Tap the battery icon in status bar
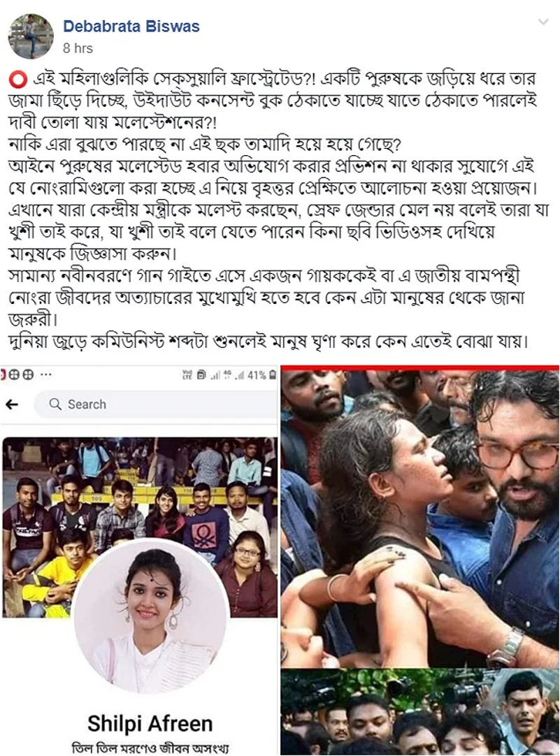This screenshot has height=756, width=560. tap(273, 375)
